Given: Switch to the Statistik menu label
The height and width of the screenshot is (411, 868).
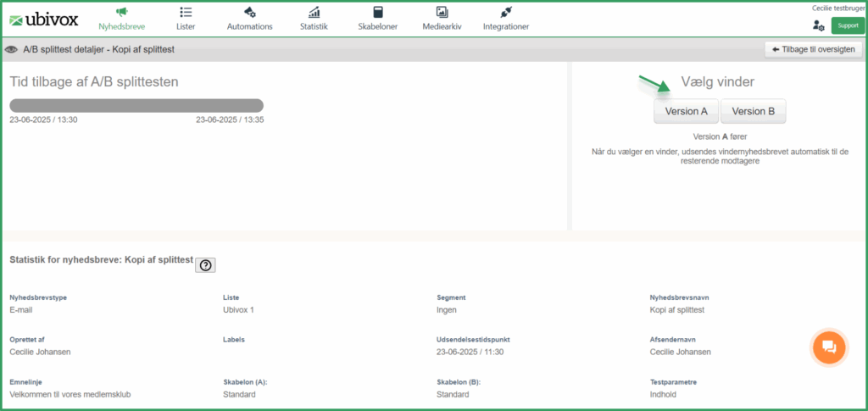Looking at the screenshot, I should click(314, 26).
